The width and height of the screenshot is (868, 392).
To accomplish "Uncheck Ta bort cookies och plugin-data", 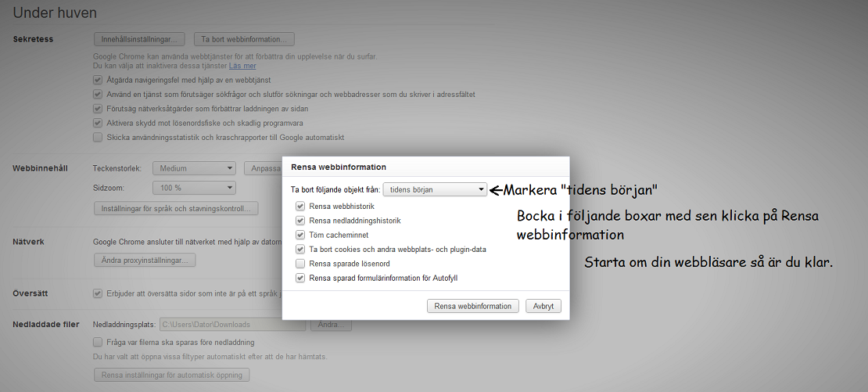I will tap(300, 250).
